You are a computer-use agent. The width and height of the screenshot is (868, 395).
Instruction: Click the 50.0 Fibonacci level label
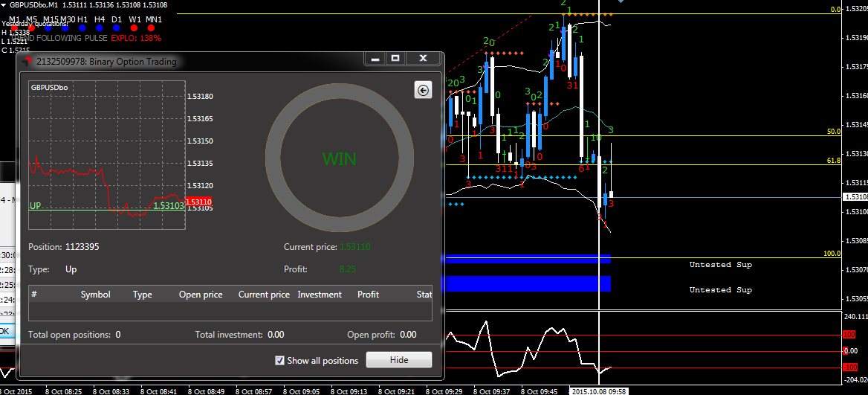tap(834, 132)
